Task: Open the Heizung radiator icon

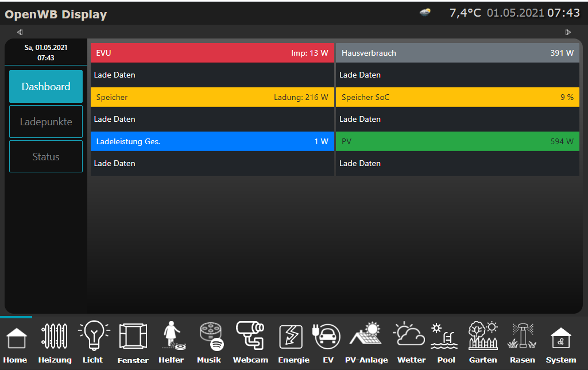Action: point(55,337)
